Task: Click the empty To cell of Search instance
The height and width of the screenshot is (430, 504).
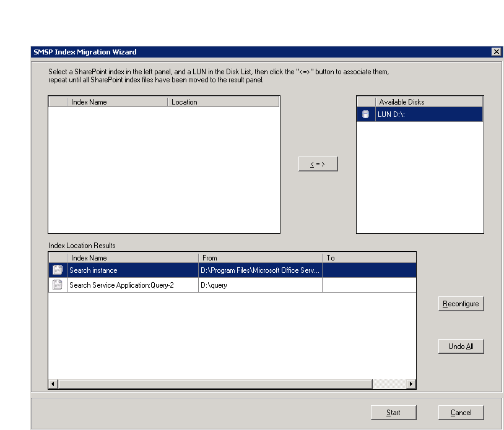Action: [369, 270]
